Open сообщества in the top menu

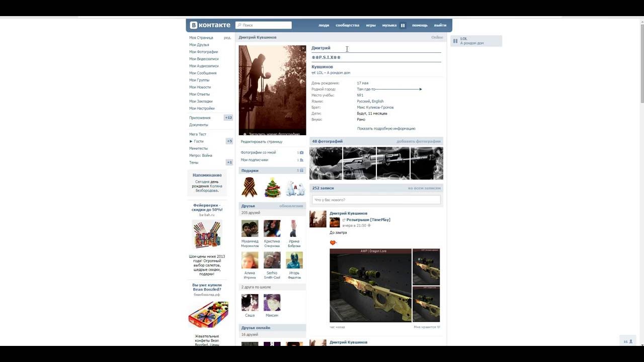[x=348, y=25]
